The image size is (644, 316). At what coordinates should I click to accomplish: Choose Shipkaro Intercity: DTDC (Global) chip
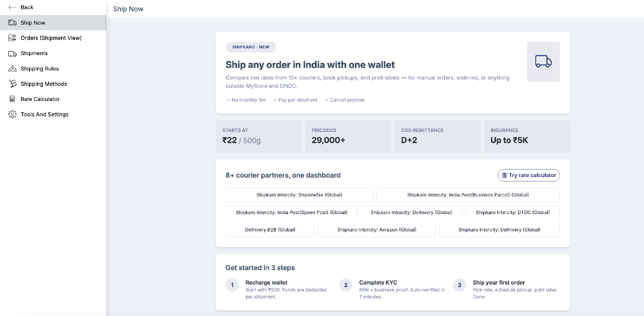coord(513,213)
